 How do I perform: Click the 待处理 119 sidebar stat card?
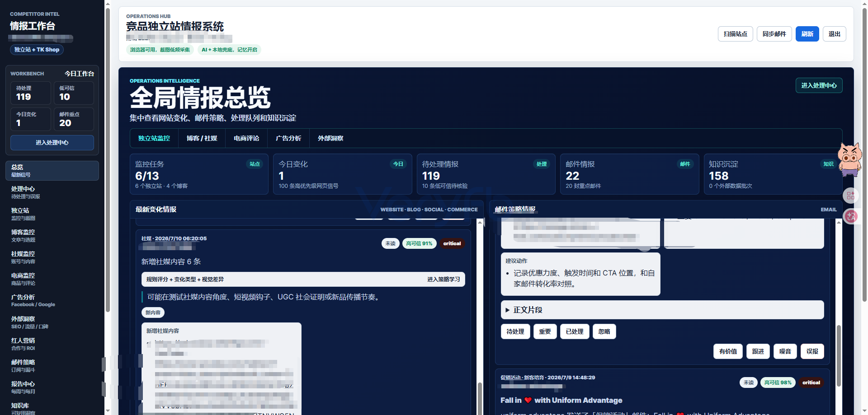tap(31, 93)
